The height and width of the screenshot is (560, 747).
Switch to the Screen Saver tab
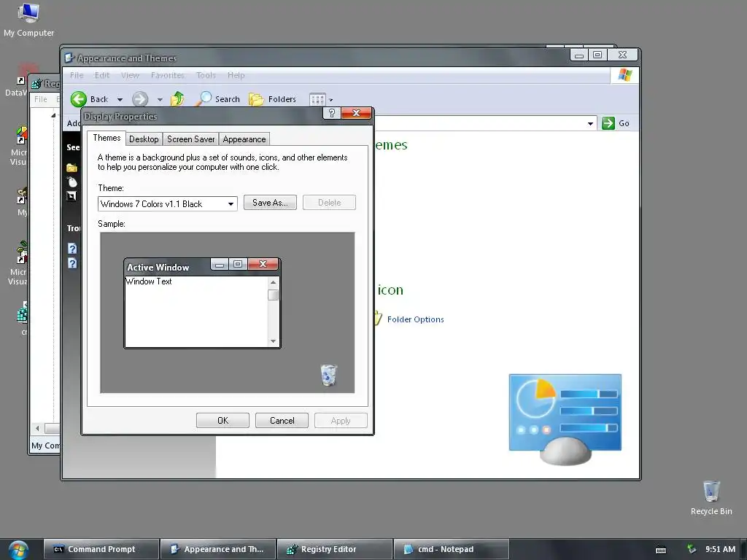[x=190, y=139]
